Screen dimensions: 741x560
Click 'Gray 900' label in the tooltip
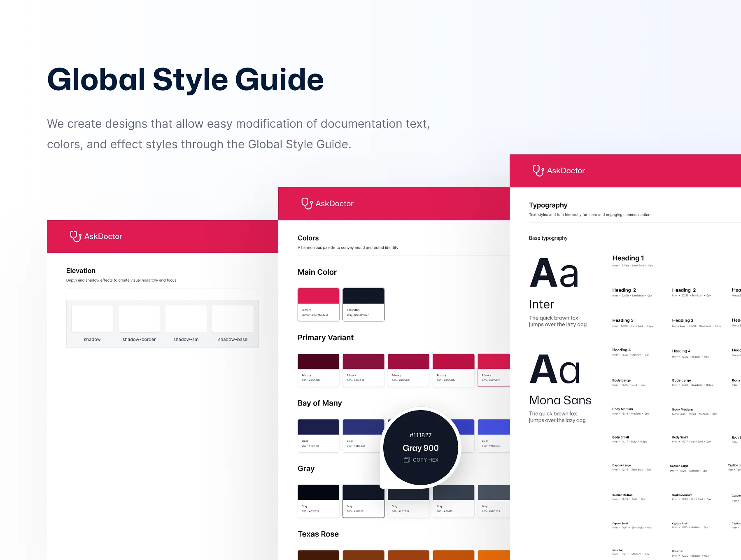click(x=421, y=448)
